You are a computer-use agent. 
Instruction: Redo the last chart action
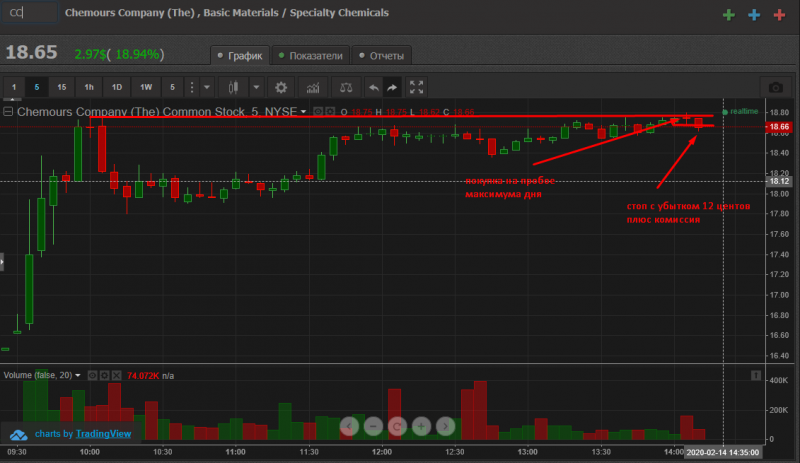[x=392, y=87]
